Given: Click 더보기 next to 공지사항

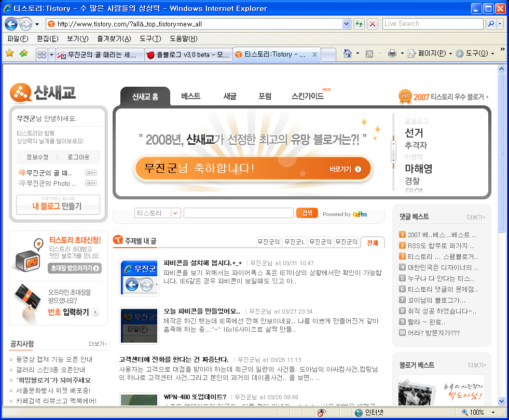Looking at the screenshot, I should (x=98, y=344).
